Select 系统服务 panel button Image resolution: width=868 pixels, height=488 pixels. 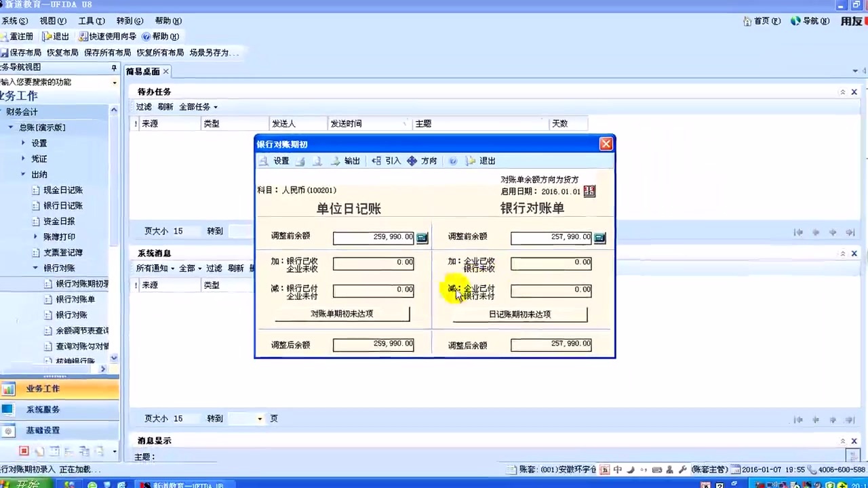pyautogui.click(x=60, y=409)
